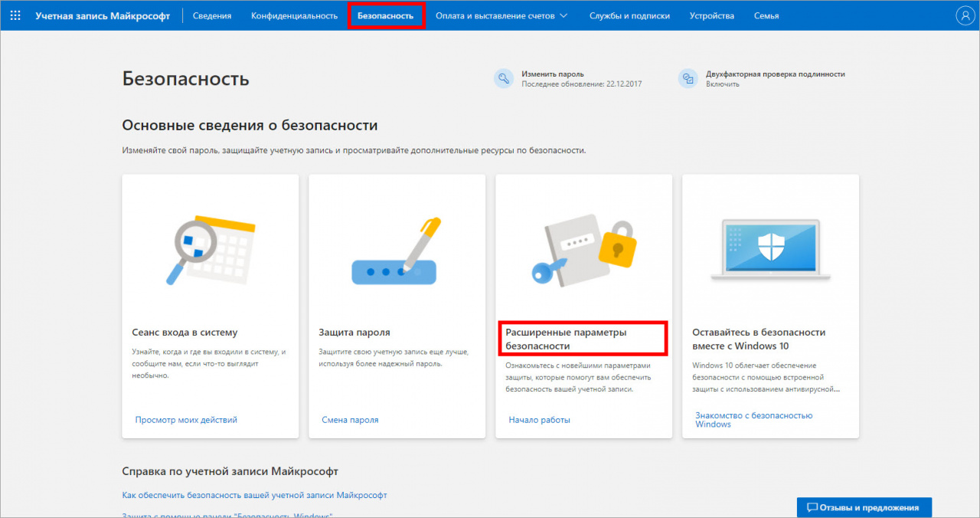The height and width of the screenshot is (518, 980).
Task: Click the key icon beside Изменить пароль
Action: 503,78
